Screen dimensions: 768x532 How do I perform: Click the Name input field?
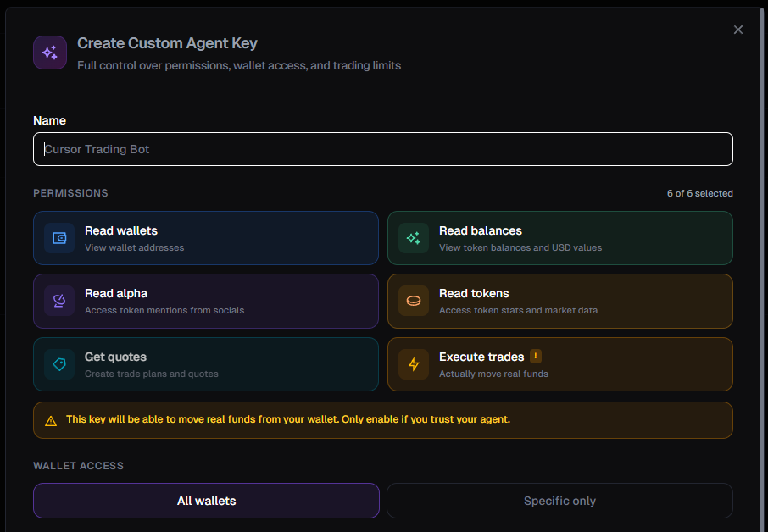click(382, 149)
